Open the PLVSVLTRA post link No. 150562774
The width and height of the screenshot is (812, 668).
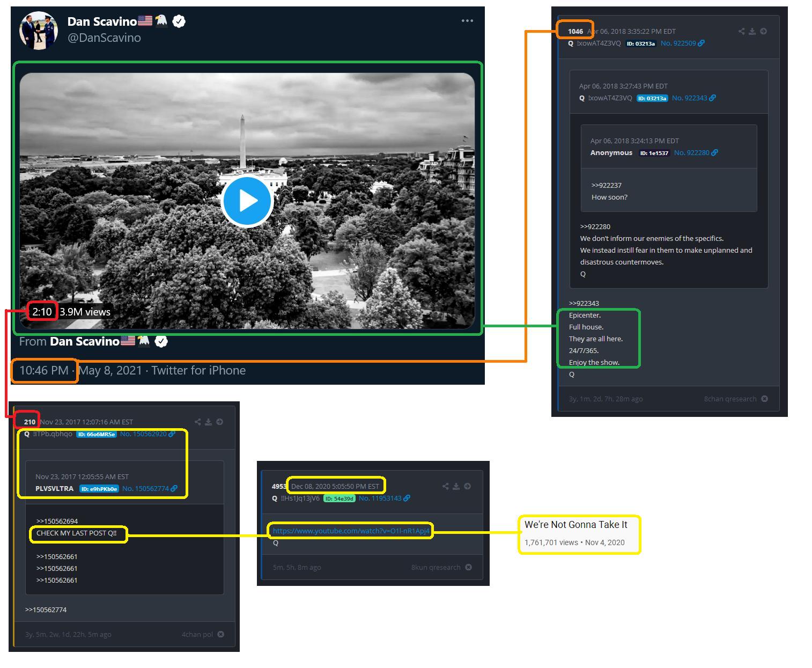coord(145,488)
